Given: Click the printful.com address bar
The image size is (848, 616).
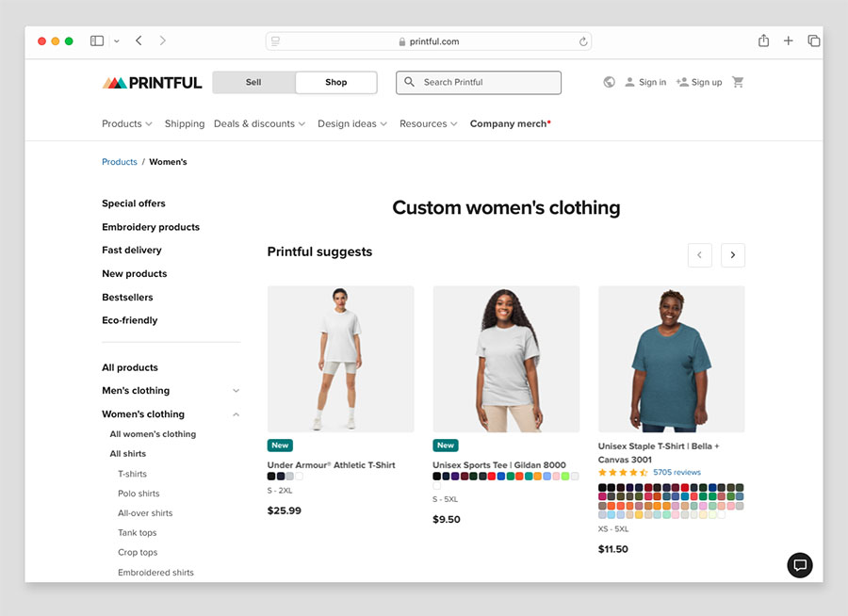Looking at the screenshot, I should tap(429, 41).
